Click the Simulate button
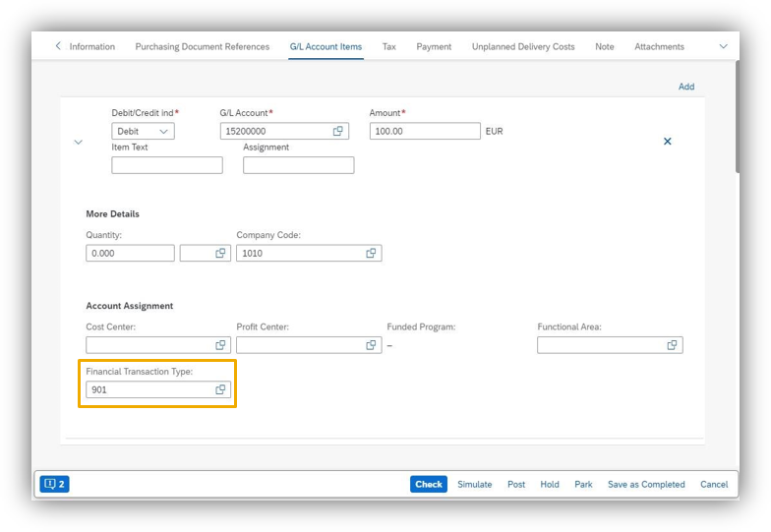 click(x=474, y=484)
